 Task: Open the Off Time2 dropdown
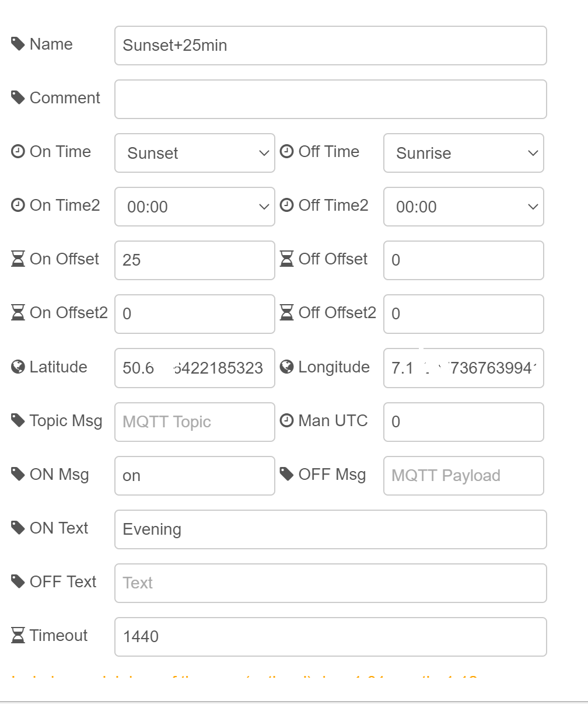(x=463, y=207)
